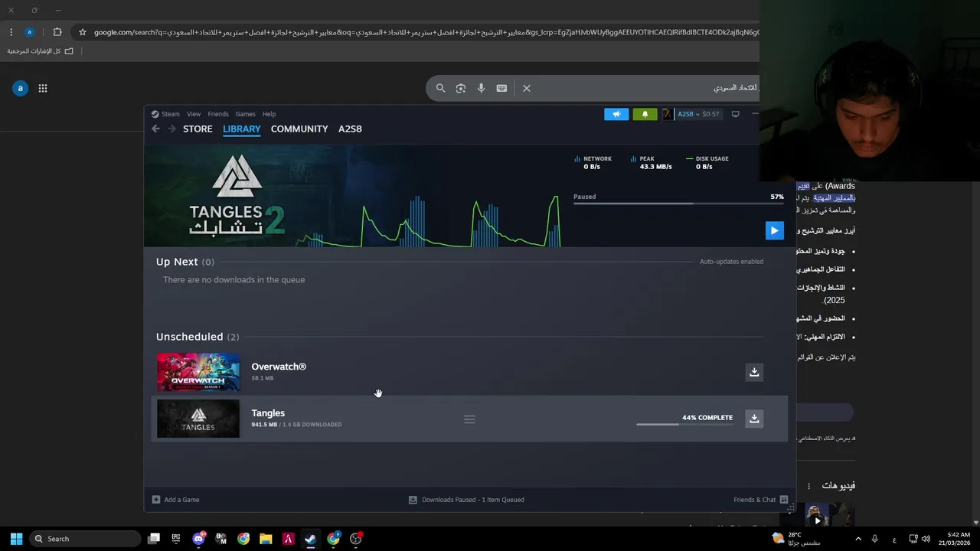Click the A2S8 profile avatar
Viewport: 980px width, 551px height.
[x=668, y=114]
